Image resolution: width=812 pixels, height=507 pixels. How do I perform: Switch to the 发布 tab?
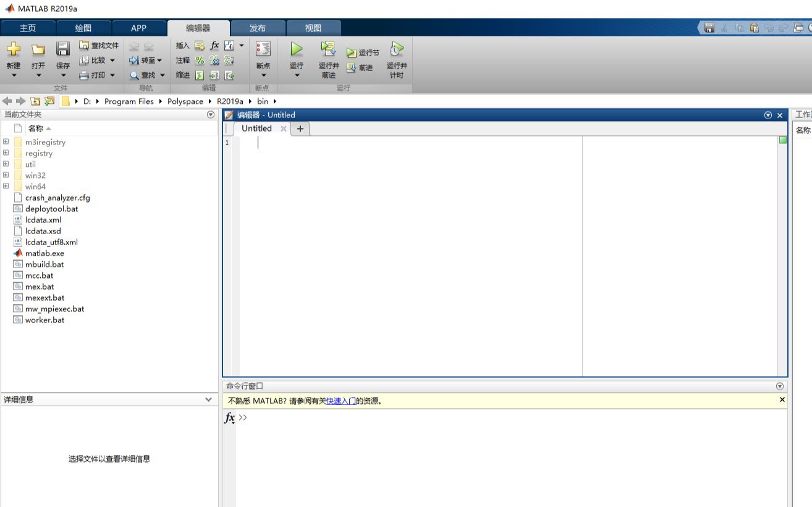pyautogui.click(x=258, y=28)
